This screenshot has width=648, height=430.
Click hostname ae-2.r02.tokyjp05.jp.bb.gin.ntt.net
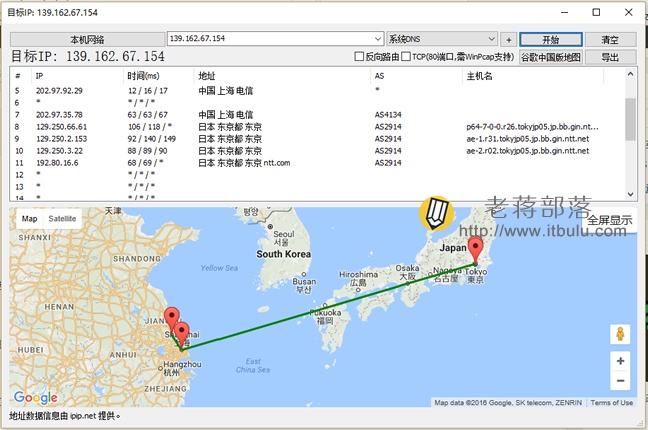click(528, 150)
